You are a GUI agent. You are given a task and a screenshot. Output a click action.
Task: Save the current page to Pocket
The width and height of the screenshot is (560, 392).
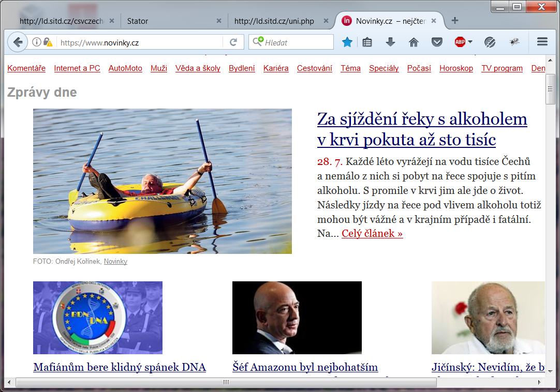pyautogui.click(x=437, y=42)
